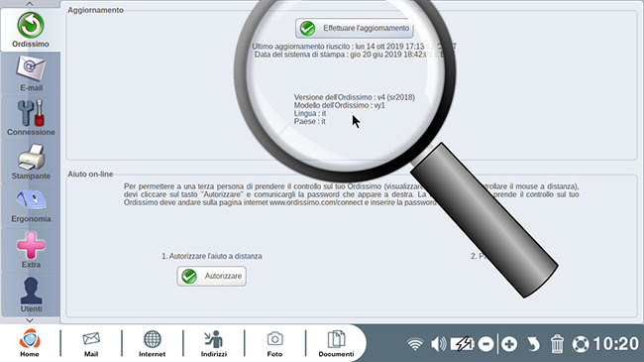Click the zoom in plus icon
Image resolution: width=644 pixels, height=362 pixels.
click(x=509, y=344)
